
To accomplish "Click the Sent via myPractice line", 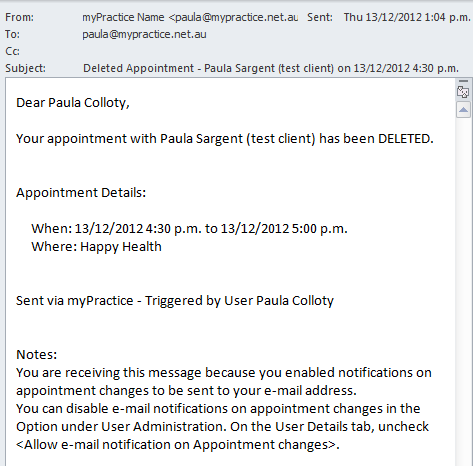I will 175,301.
